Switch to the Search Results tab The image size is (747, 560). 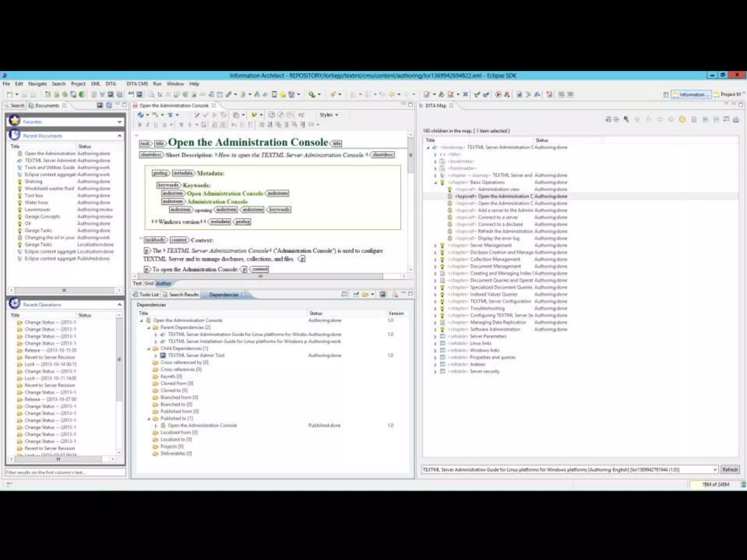[x=183, y=295]
